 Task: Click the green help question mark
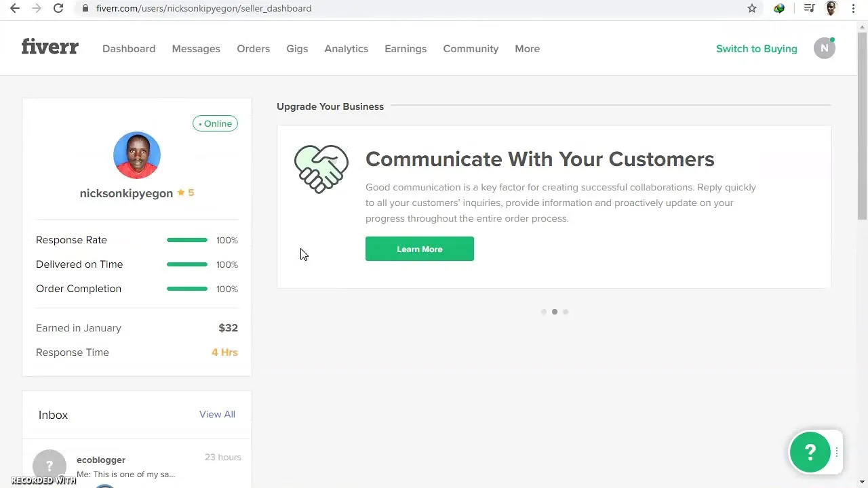810,451
